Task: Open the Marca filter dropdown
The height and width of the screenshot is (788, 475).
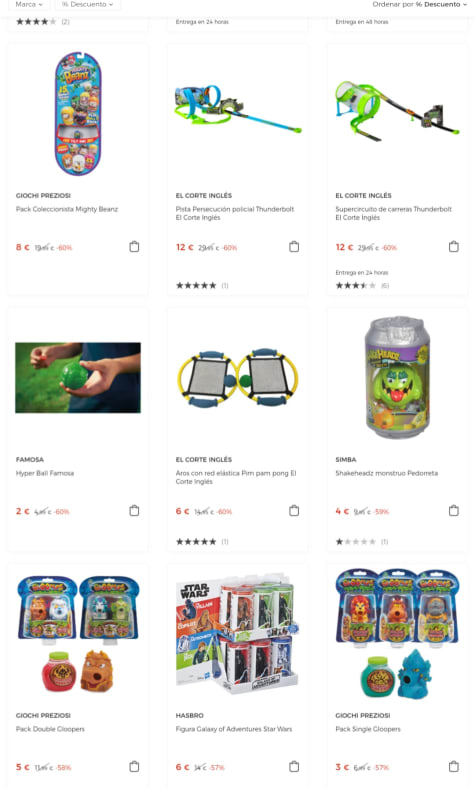Action: [29, 5]
